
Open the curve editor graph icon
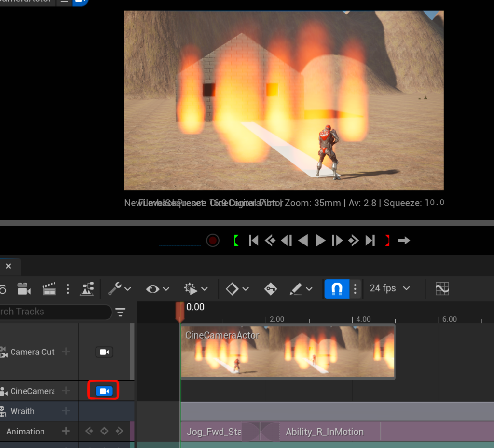click(x=442, y=288)
